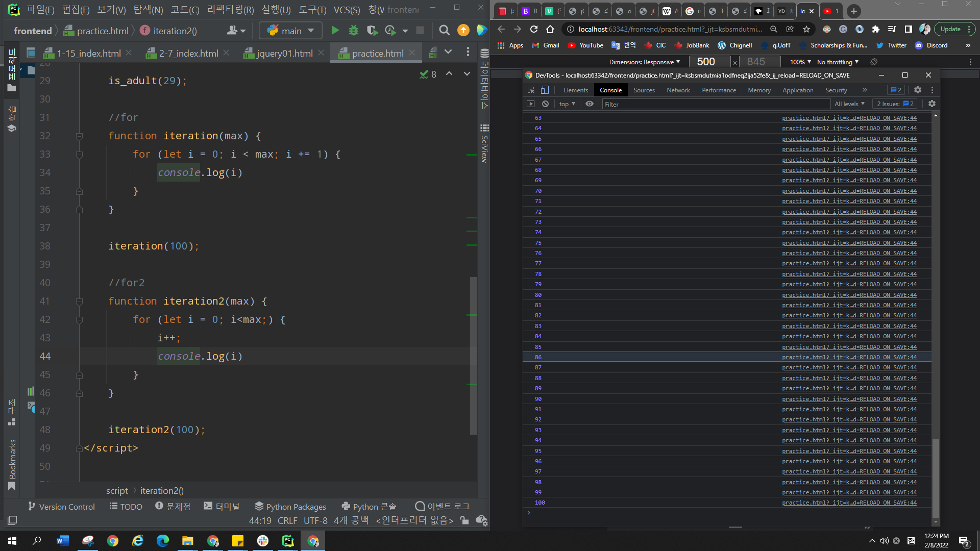
Task: Click the Debug bug icon in PyCharm toolbar
Action: pyautogui.click(x=353, y=31)
